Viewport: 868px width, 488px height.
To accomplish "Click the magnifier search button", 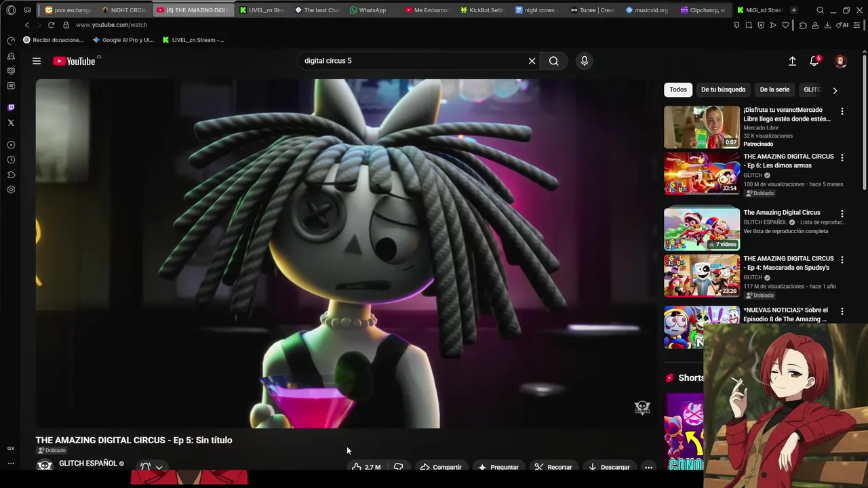I will point(554,61).
